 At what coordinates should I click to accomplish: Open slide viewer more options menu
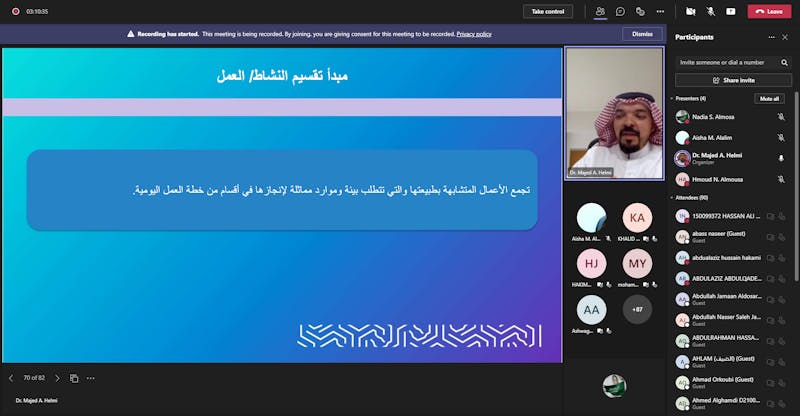click(x=90, y=378)
